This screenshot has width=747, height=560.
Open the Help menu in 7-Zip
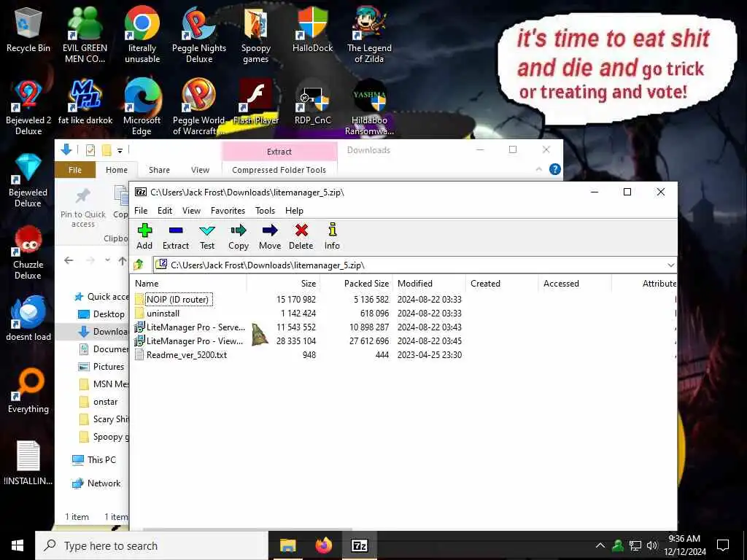[x=294, y=211]
